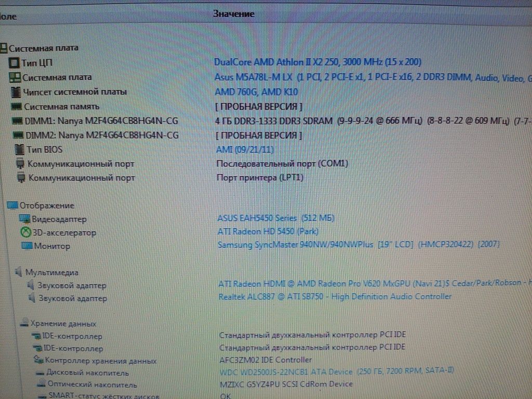This screenshot has width=532, height=399.
Task: Click the RAM icon beside DIMM2 row
Action: pyautogui.click(x=18, y=136)
